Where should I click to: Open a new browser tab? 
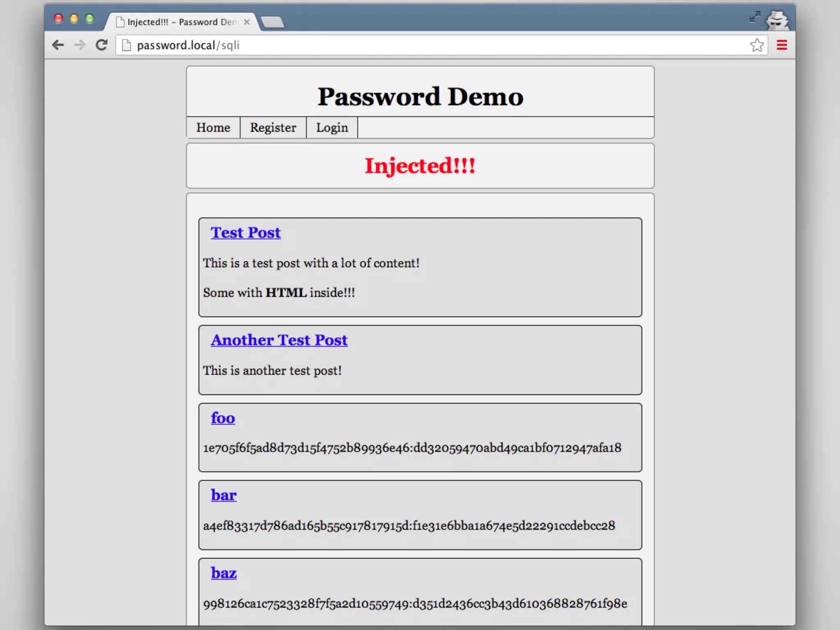272,22
